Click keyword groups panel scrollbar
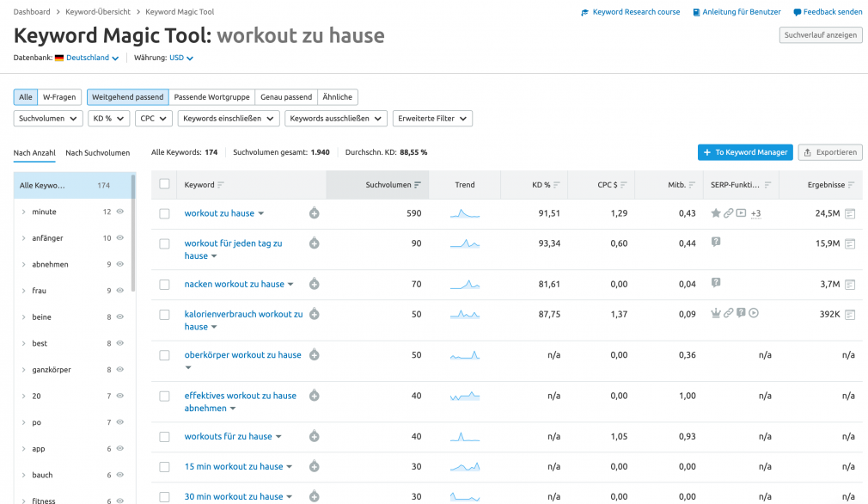Viewport: 868px width, 504px height. [133, 232]
